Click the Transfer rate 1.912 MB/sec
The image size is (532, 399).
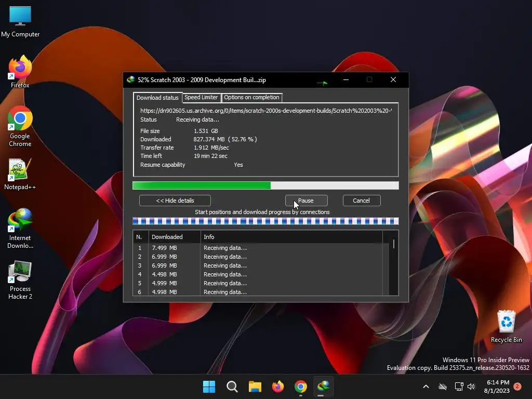pyautogui.click(x=211, y=148)
